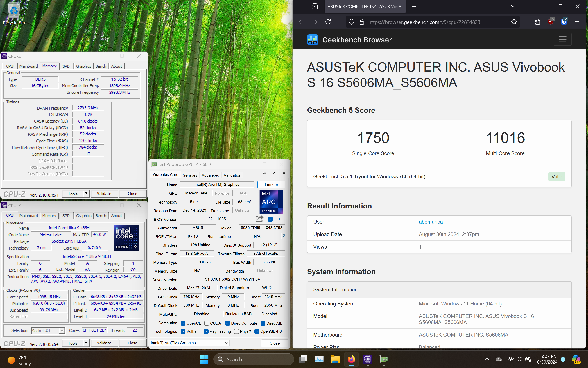Open Firefox extensions puzzle icon
The width and height of the screenshot is (588, 368).
[537, 22]
